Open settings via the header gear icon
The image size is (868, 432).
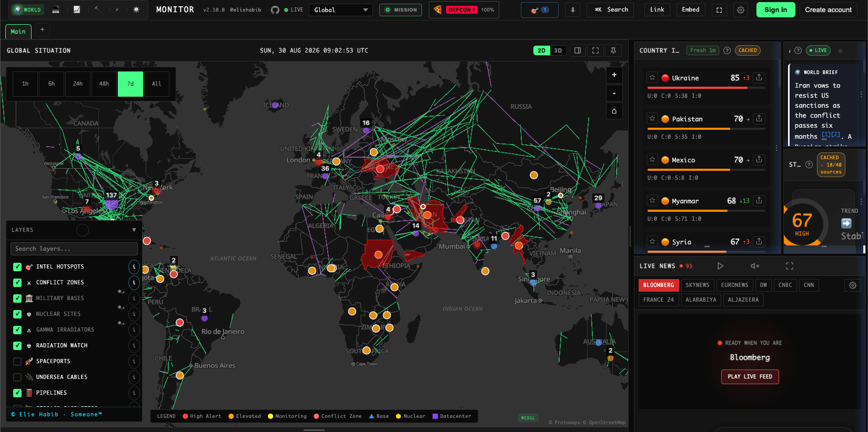coord(741,10)
